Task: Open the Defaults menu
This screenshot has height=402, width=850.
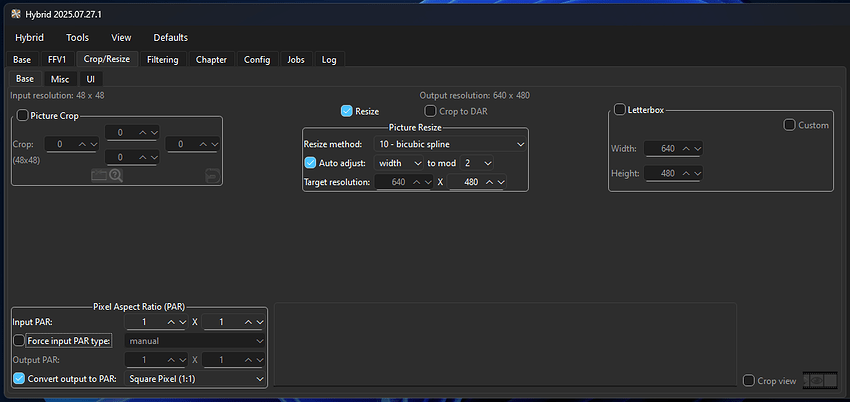Action: (170, 38)
